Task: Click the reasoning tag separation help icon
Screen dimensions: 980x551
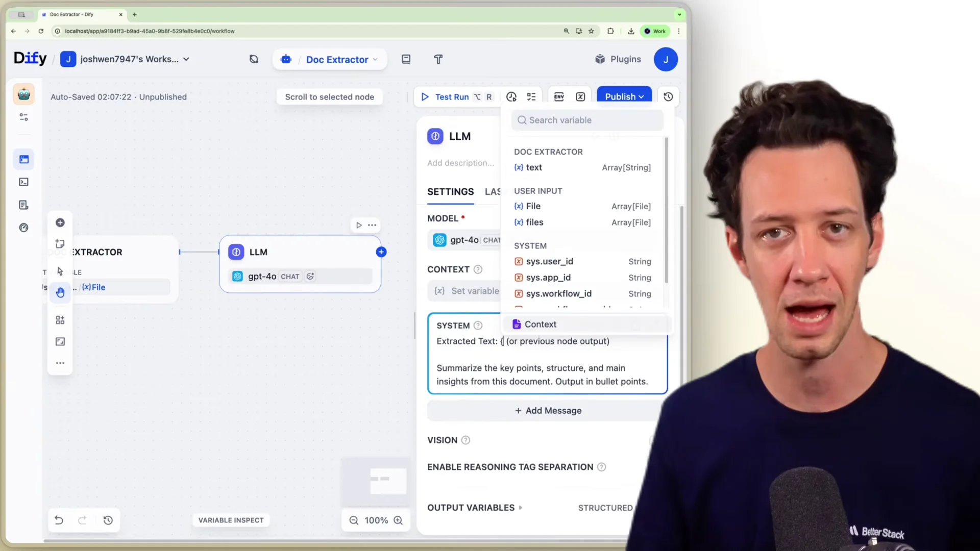Action: point(601,467)
